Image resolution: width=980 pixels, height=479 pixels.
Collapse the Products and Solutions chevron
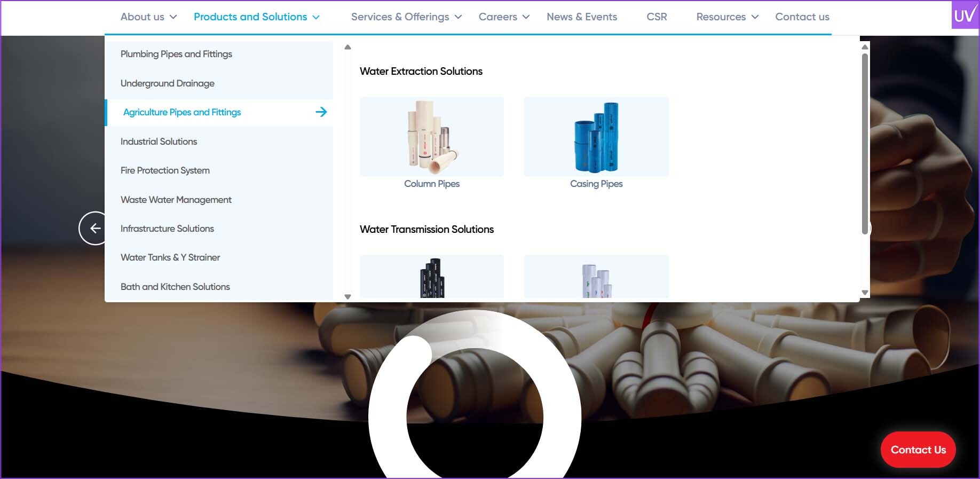[316, 17]
